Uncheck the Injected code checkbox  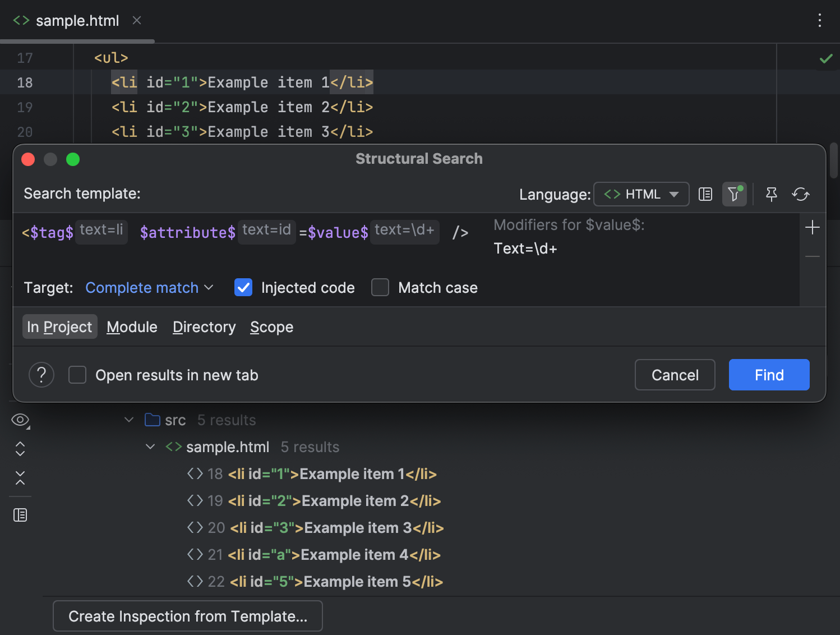243,287
